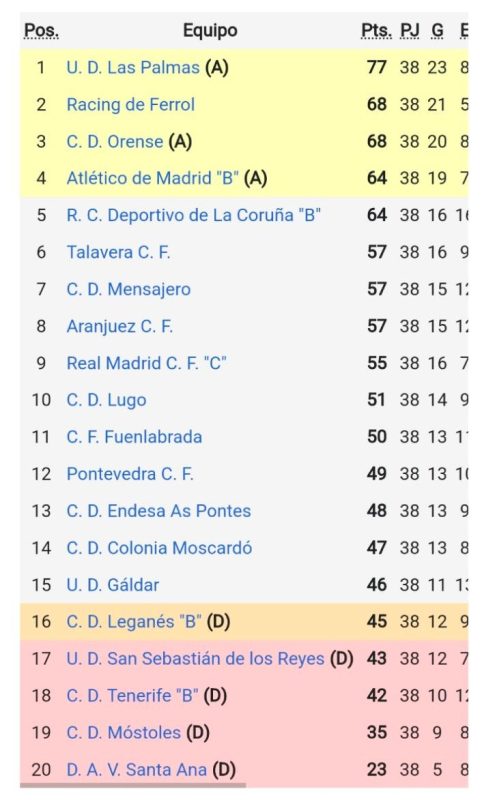Visit the C. D. Colonia Moscardó page
The height and width of the screenshot is (800, 482).
tap(159, 547)
